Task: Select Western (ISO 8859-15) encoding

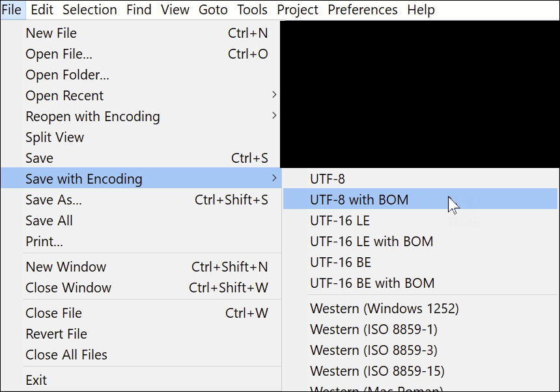Action: (377, 371)
